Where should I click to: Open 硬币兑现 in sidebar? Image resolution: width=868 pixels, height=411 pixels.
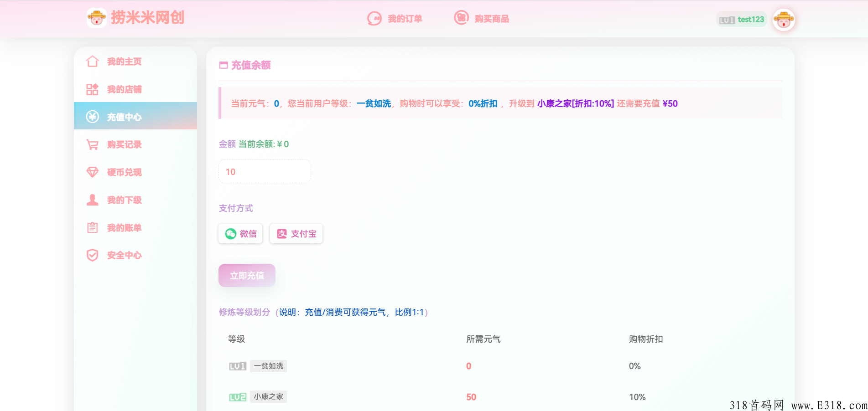click(135, 172)
